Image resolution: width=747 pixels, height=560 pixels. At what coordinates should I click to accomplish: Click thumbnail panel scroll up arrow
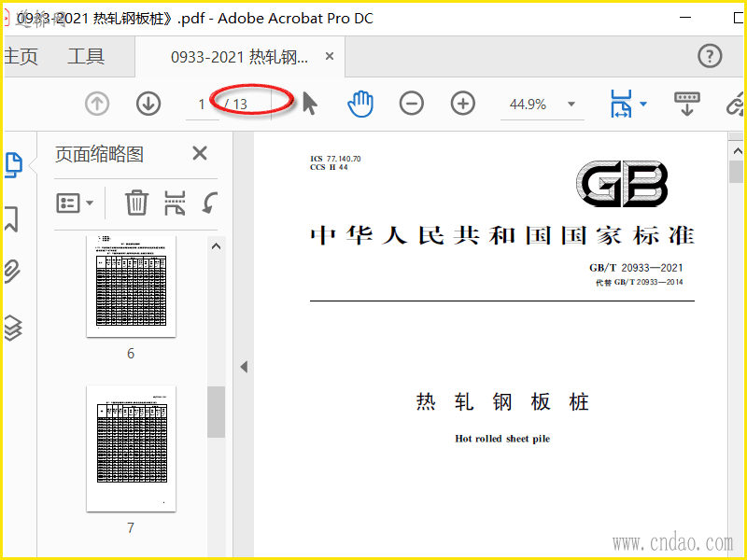click(x=216, y=246)
